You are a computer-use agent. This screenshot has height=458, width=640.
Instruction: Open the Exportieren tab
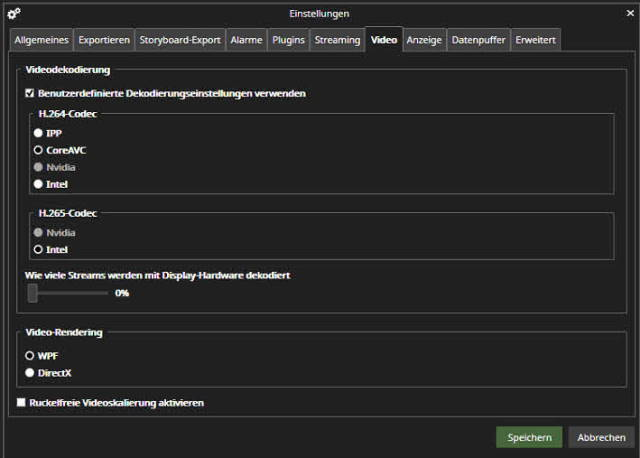pos(104,40)
